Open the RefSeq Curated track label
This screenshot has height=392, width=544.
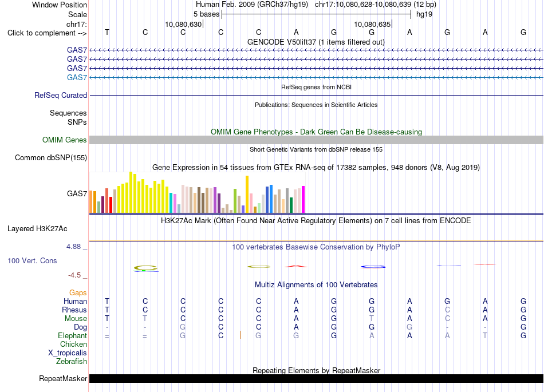pyautogui.click(x=60, y=96)
